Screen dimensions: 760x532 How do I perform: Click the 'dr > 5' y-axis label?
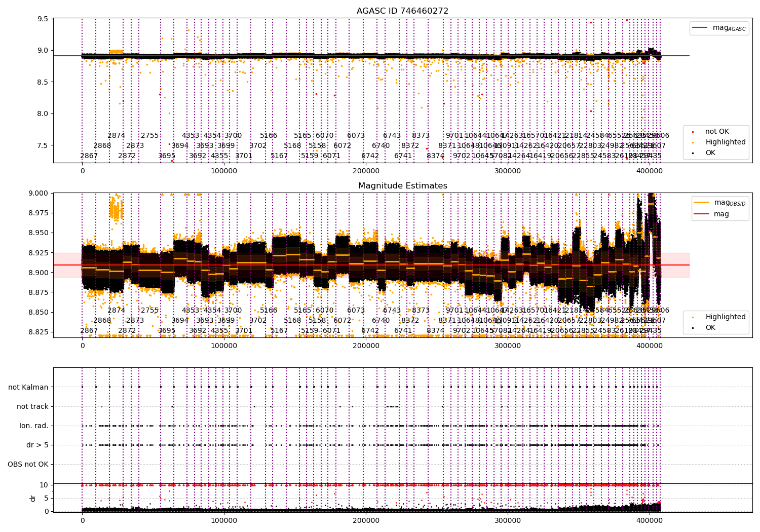pyautogui.click(x=37, y=445)
